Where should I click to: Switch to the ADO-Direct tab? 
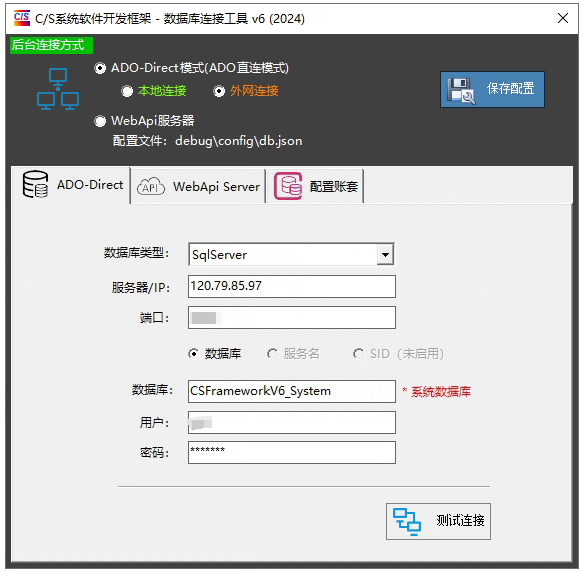[x=71, y=185]
